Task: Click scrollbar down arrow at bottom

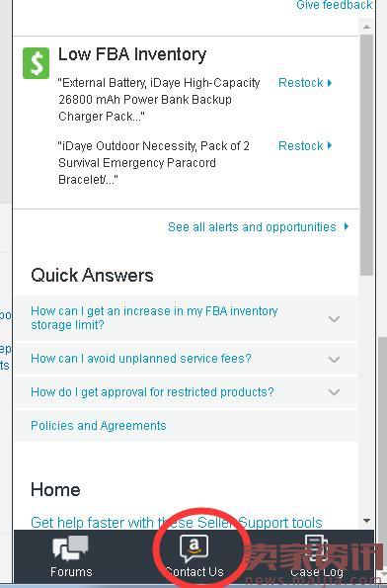Action: tap(367, 521)
